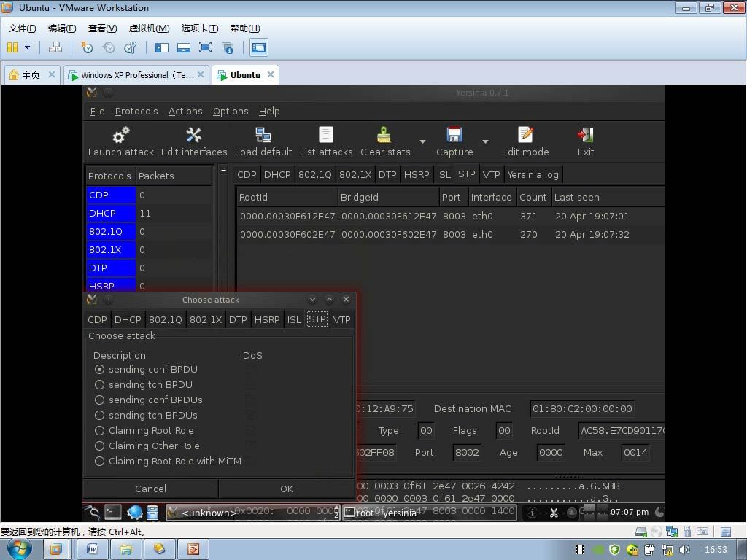The width and height of the screenshot is (747, 560).
Task: Expand the Clear stats dropdown arrow
Action: point(422,141)
